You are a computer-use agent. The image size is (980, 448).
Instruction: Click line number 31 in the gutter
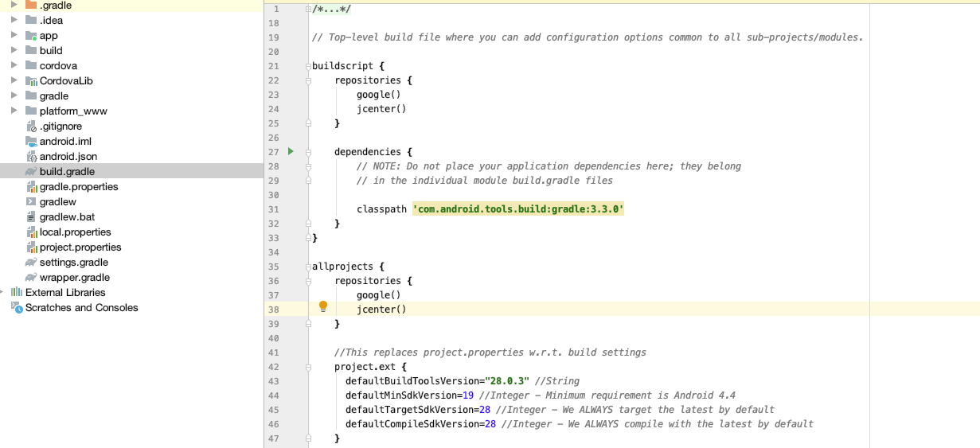[x=274, y=209]
